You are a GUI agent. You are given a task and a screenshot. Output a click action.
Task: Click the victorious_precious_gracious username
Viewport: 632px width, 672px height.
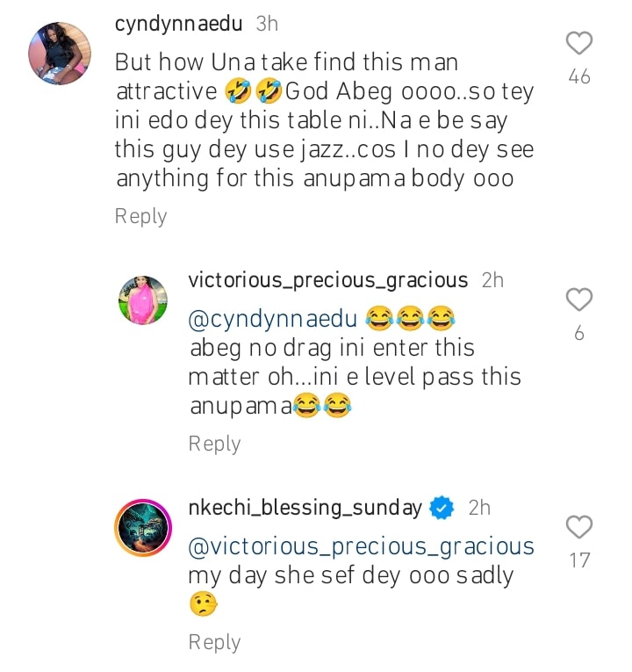pyautogui.click(x=328, y=280)
